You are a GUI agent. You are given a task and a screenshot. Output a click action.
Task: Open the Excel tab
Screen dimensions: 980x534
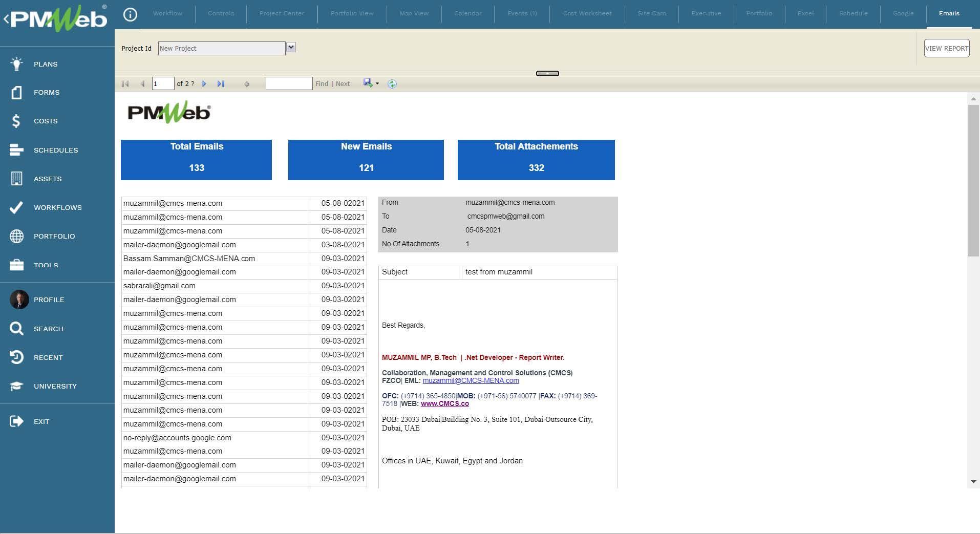805,13
